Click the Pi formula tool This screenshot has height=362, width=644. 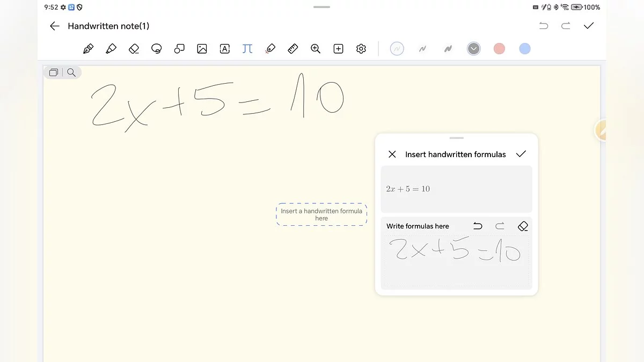pos(247,49)
